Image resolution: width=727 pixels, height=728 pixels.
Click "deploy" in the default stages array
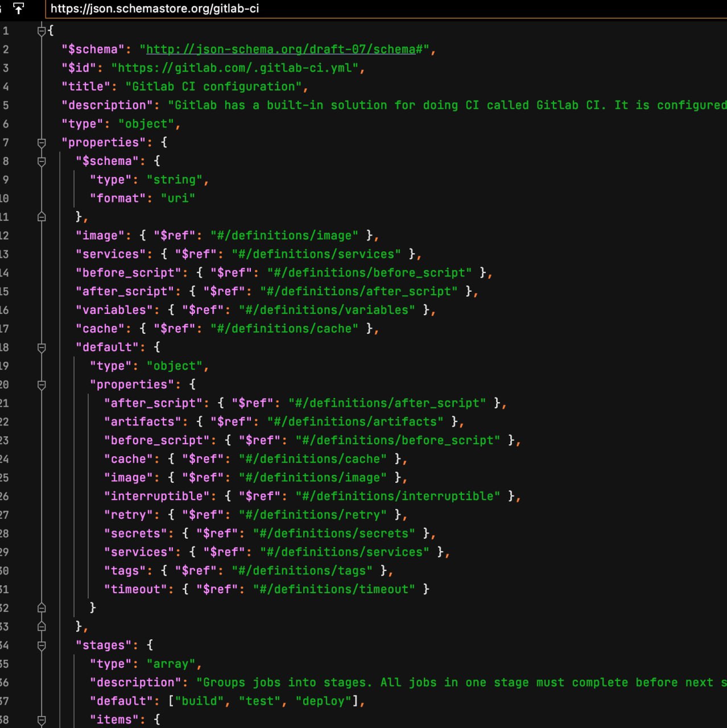(x=324, y=701)
